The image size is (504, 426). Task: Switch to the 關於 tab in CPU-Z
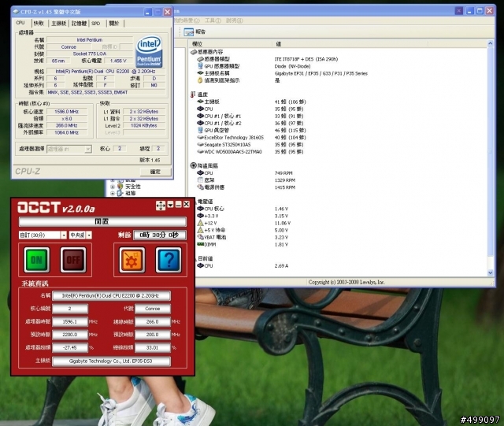(114, 23)
